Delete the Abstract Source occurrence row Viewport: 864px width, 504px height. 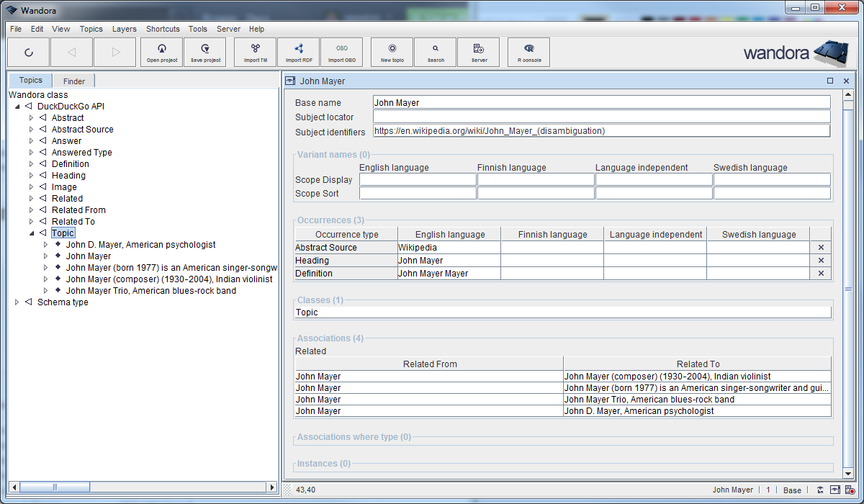pos(820,248)
